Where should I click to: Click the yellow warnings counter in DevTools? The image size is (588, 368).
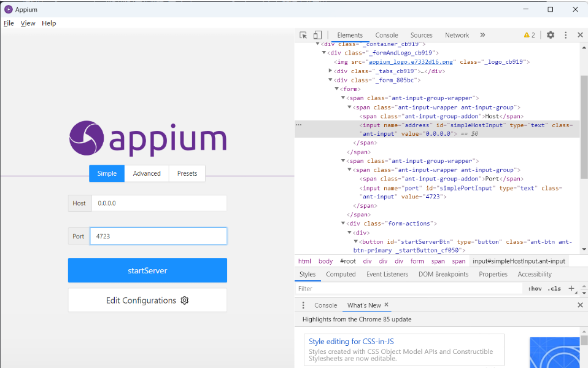click(x=528, y=35)
